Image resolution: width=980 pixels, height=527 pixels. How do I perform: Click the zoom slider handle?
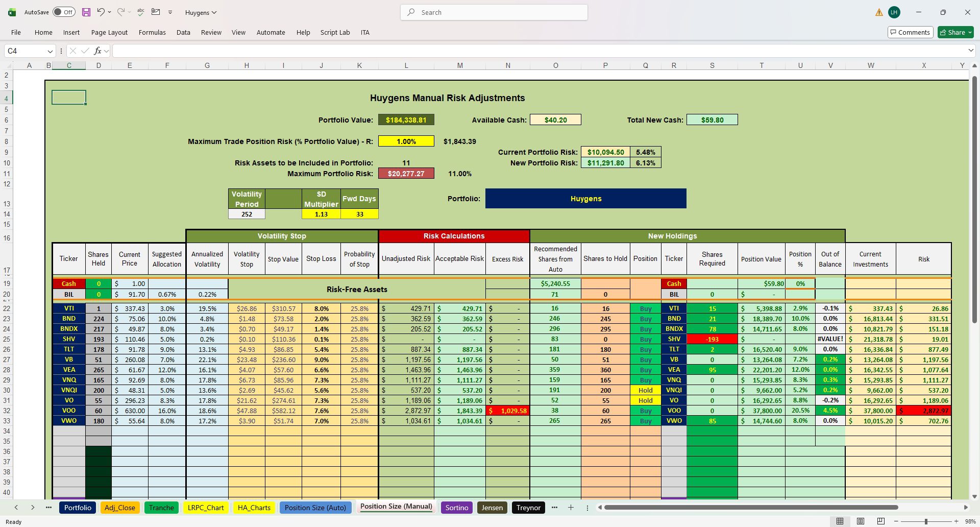926,521
